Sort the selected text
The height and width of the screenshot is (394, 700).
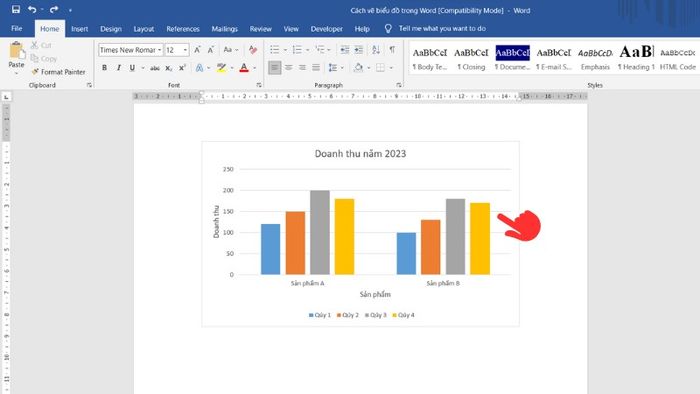point(376,50)
